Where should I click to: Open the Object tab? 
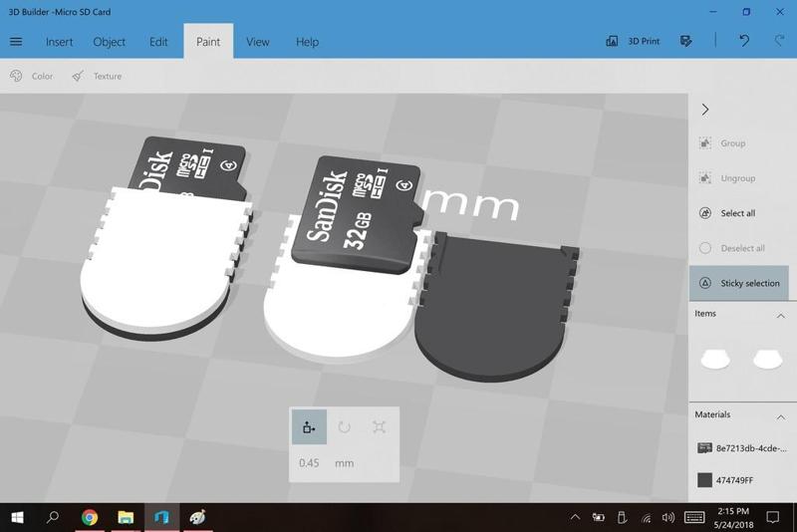[109, 42]
